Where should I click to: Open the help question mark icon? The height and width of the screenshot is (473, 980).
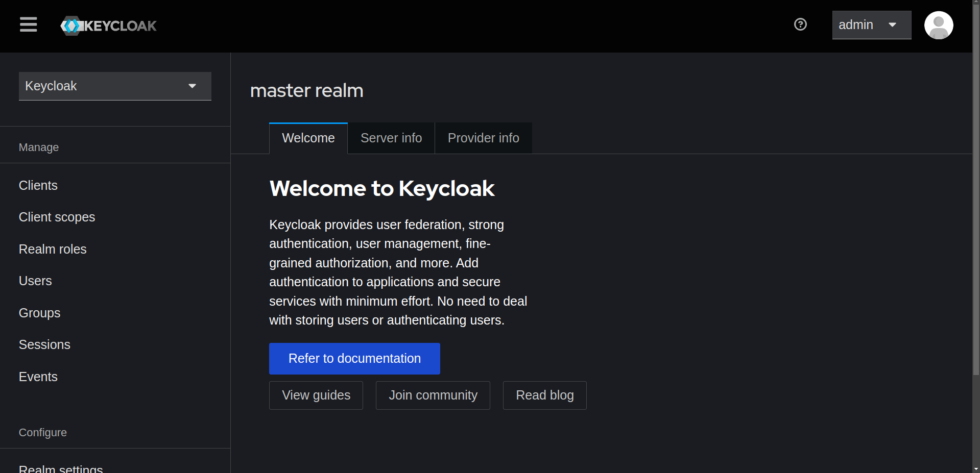pyautogui.click(x=800, y=24)
